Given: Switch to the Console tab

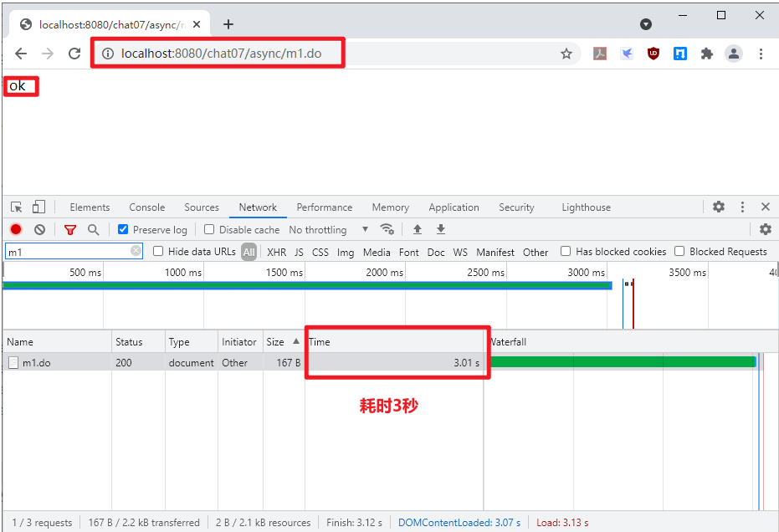Looking at the screenshot, I should pyautogui.click(x=146, y=207).
